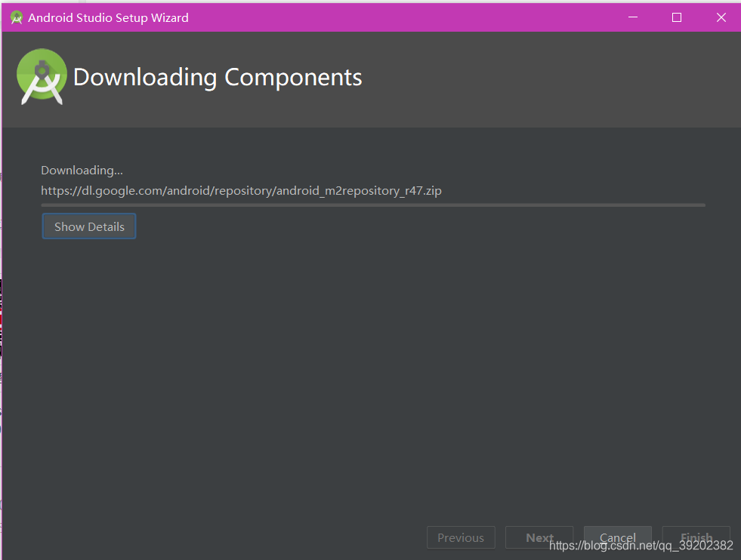Click the "Android Studio Setup Wizard" title text
The height and width of the screenshot is (560, 741).
pyautogui.click(x=108, y=18)
